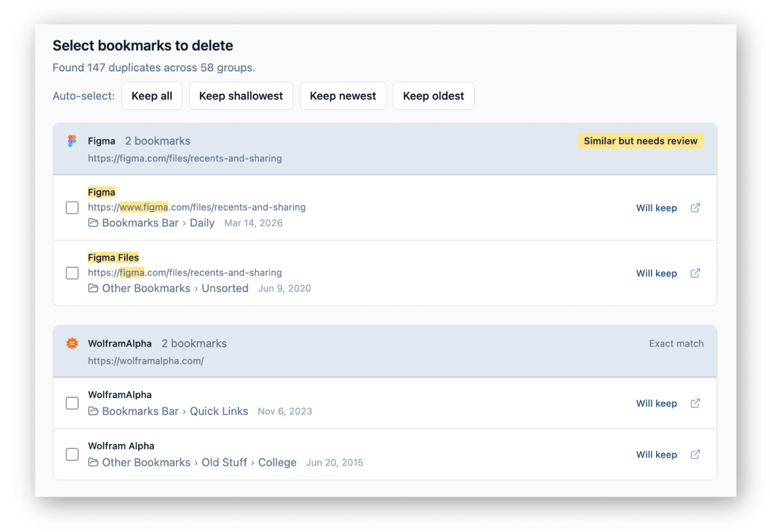Open Wolfram Alpha College external link icon
This screenshot has width=770, height=532.
pos(695,454)
